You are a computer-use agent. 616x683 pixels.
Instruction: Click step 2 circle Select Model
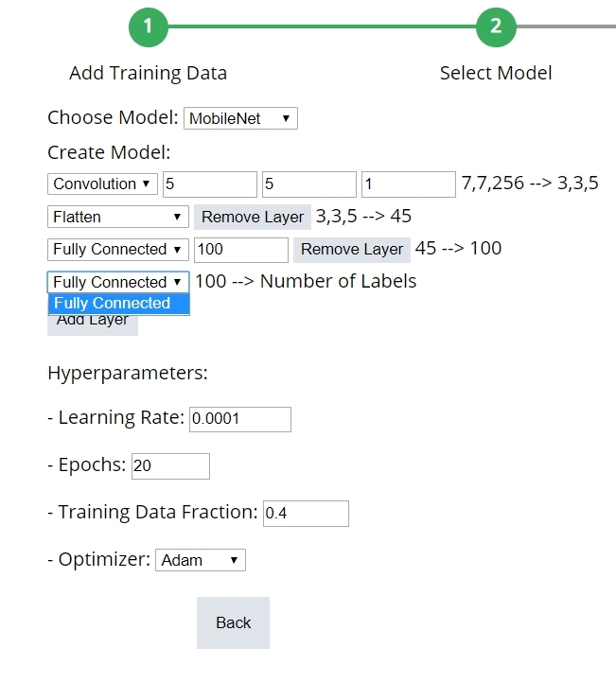[x=496, y=26]
